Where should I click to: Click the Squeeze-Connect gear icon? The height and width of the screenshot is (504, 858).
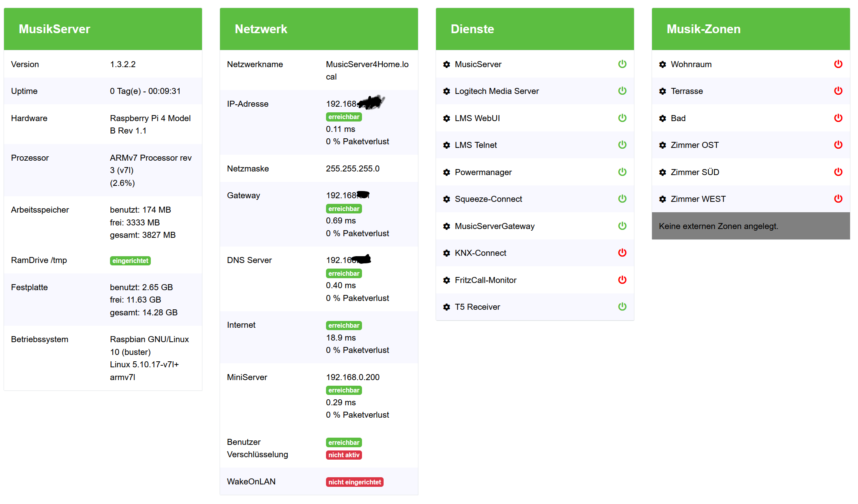(446, 199)
